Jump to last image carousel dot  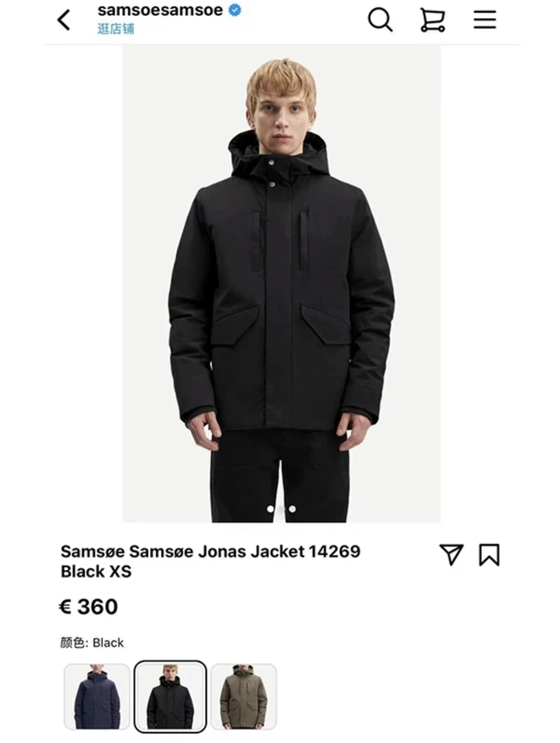click(292, 509)
